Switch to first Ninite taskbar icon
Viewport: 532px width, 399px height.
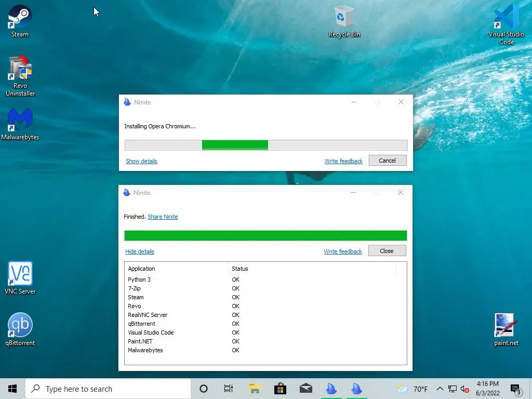tap(331, 389)
